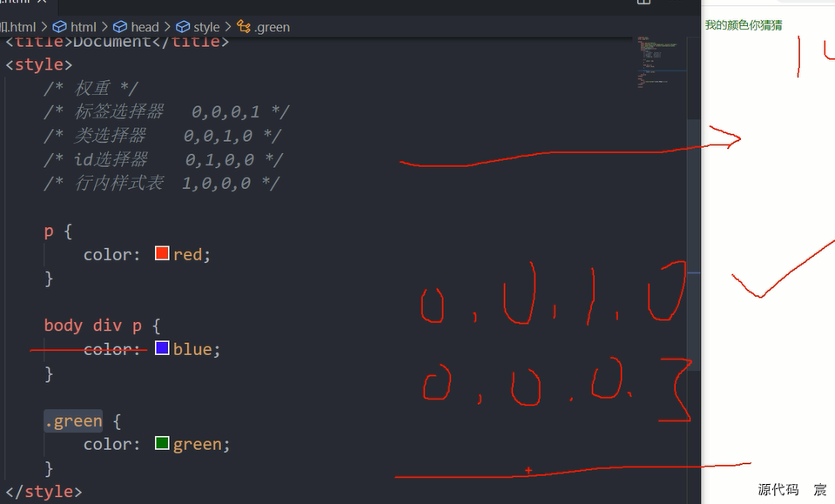Open color picker on red swatch
Screen dimensions: 835x504
click(162, 252)
